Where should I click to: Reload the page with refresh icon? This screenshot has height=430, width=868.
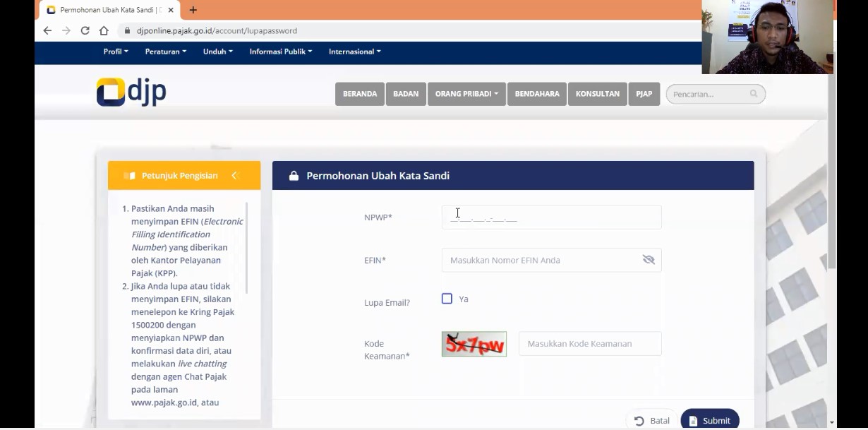tap(85, 30)
